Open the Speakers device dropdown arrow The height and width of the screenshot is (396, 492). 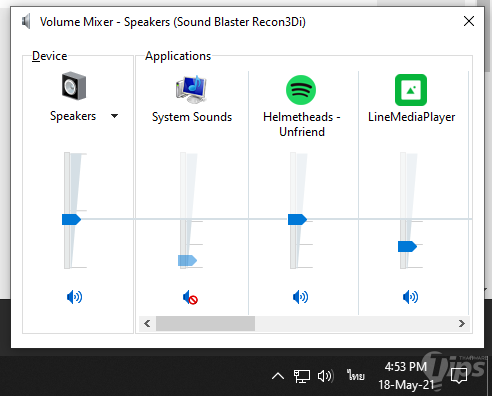(x=114, y=116)
